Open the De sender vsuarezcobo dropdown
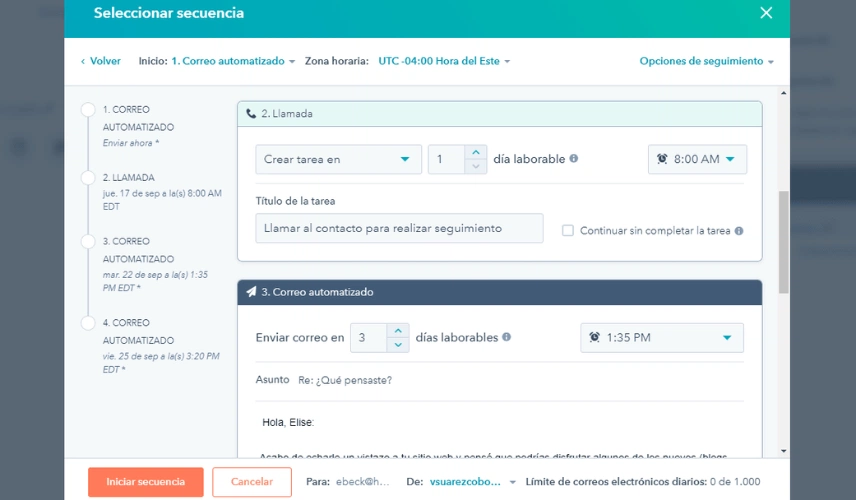 tap(473, 482)
